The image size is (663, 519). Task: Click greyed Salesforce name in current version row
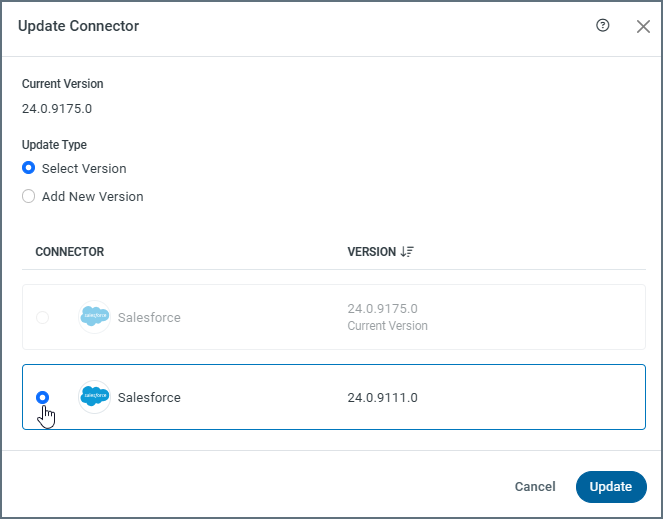tap(149, 317)
